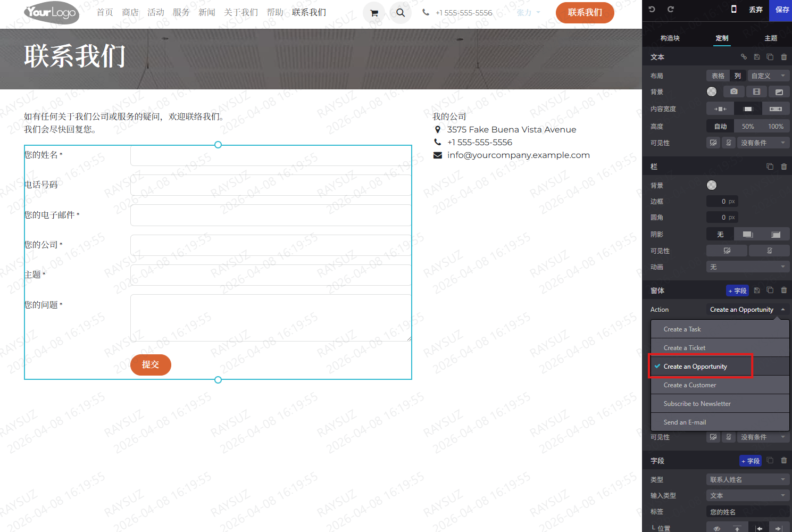Choose 表格 layout

[718, 76]
